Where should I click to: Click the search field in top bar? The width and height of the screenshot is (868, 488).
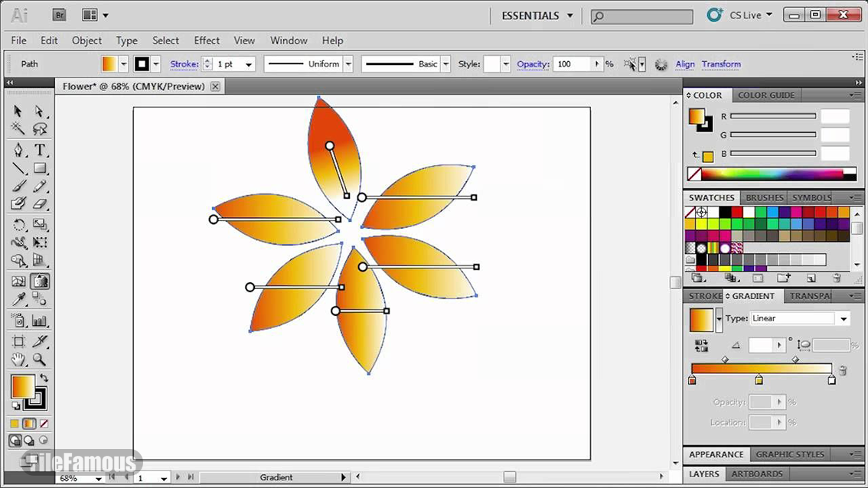(642, 17)
